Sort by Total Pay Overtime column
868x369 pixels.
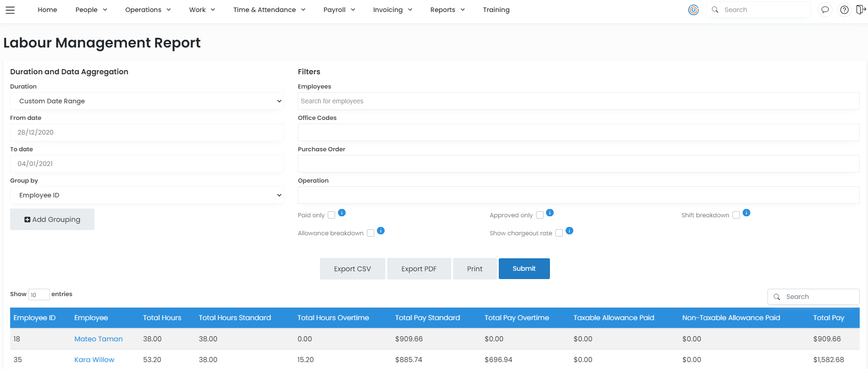pos(516,318)
